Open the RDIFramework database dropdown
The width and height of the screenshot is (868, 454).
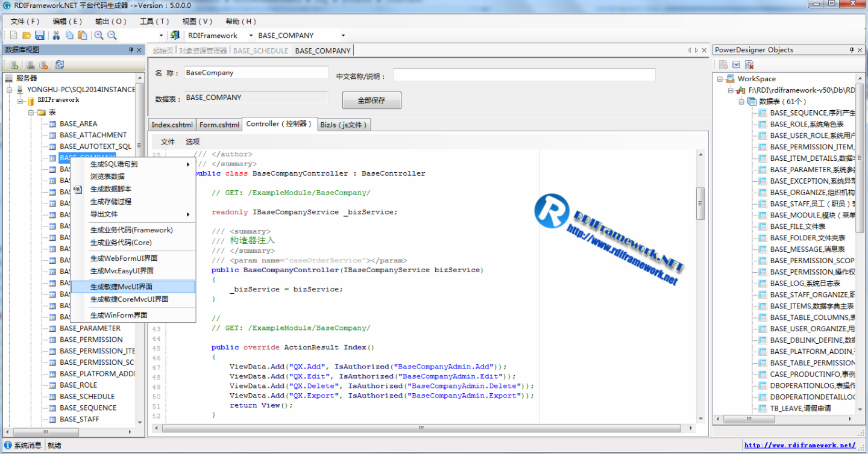(x=251, y=36)
